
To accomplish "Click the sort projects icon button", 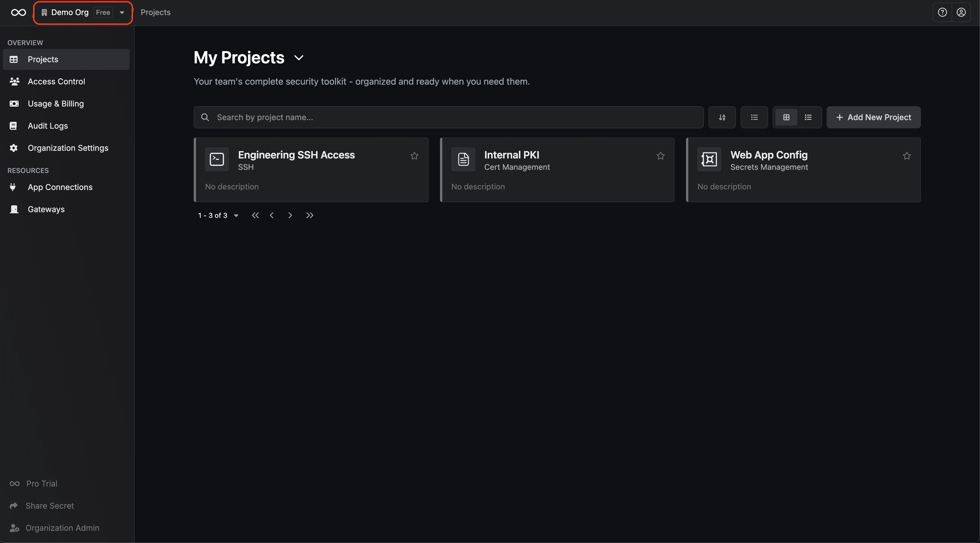I will (722, 117).
